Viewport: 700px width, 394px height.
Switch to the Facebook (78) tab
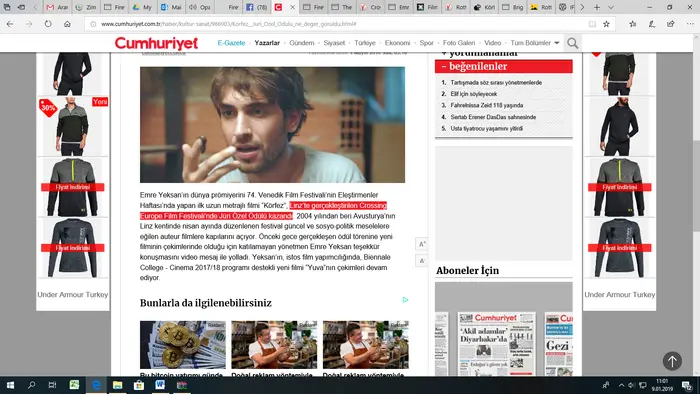256,7
